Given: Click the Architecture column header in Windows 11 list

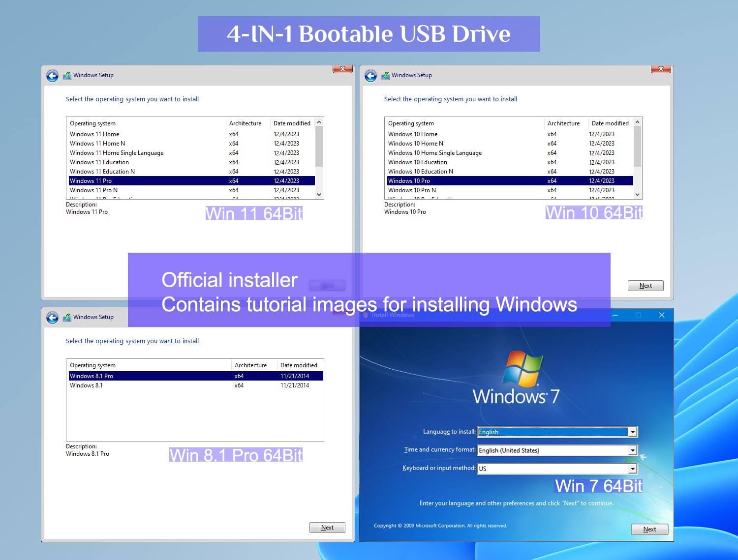Looking at the screenshot, I should [246, 123].
